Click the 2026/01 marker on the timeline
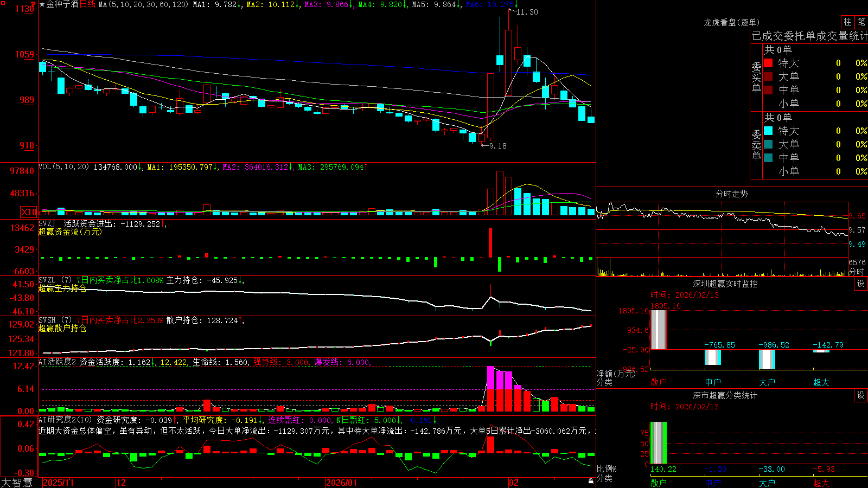Screen dimensions: 868x488 click(341, 483)
